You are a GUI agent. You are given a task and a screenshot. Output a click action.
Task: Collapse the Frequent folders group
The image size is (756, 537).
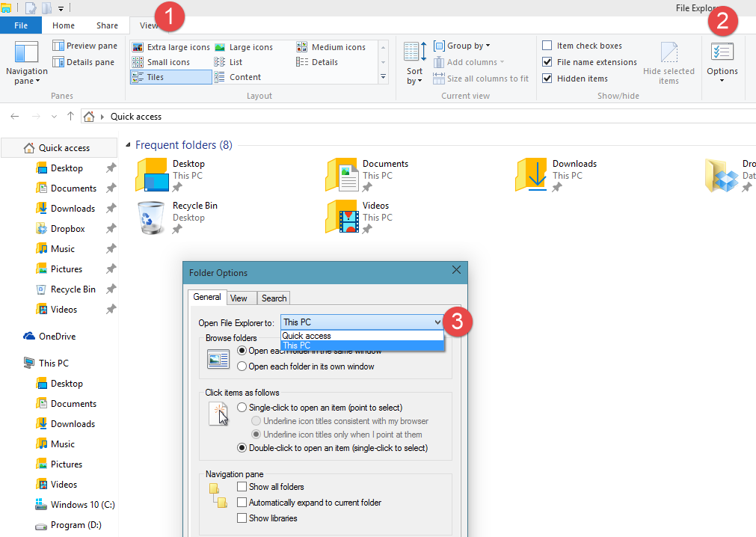point(128,145)
